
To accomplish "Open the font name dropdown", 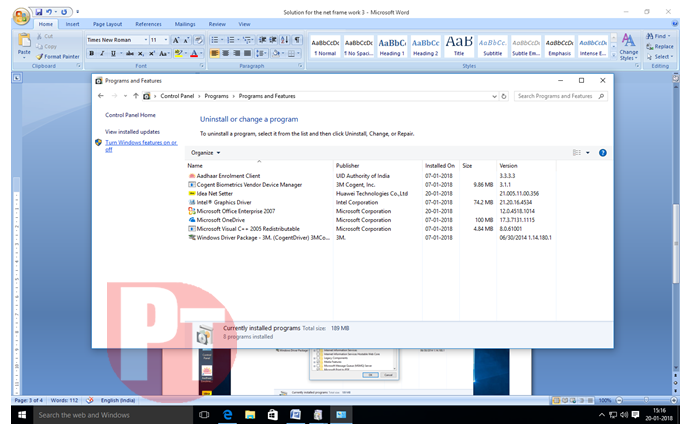I will pos(146,40).
